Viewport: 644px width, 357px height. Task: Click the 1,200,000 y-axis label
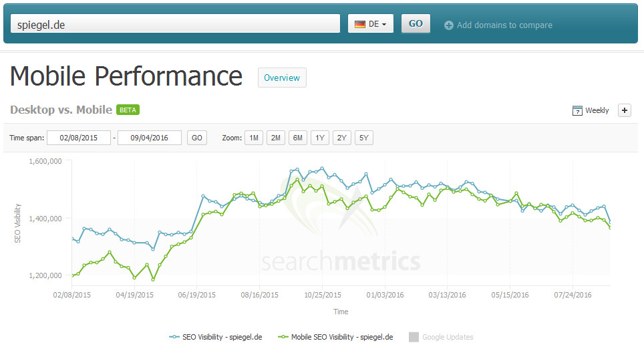(45, 275)
